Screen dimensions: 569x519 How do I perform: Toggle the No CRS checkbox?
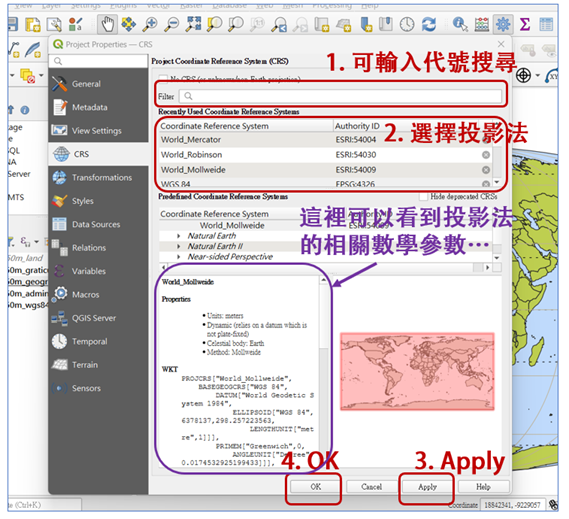(x=163, y=79)
